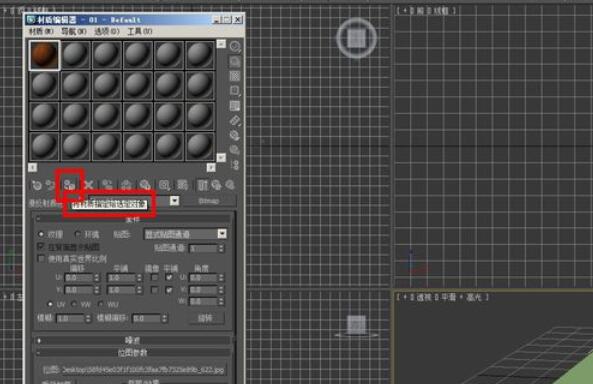The image size is (593, 384).
Task: Click the 模糊偏移 spinner arrows
Action: pos(165,319)
